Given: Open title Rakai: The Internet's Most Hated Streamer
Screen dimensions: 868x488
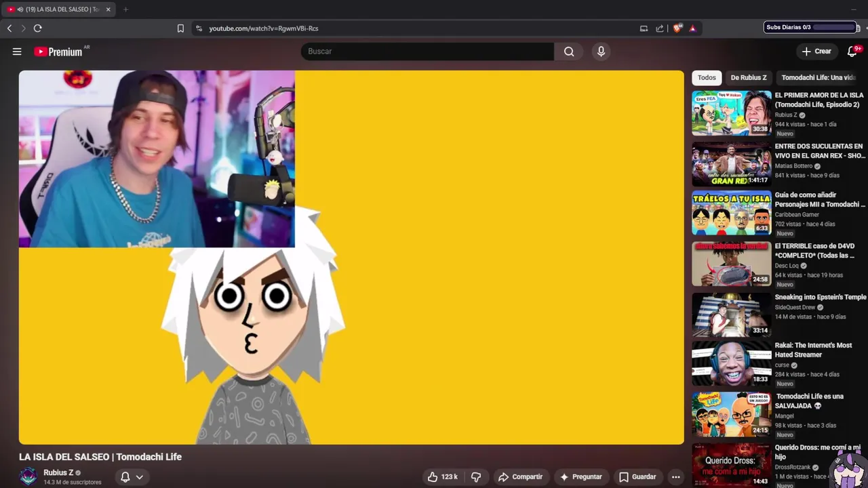Looking at the screenshot, I should click(814, 350).
